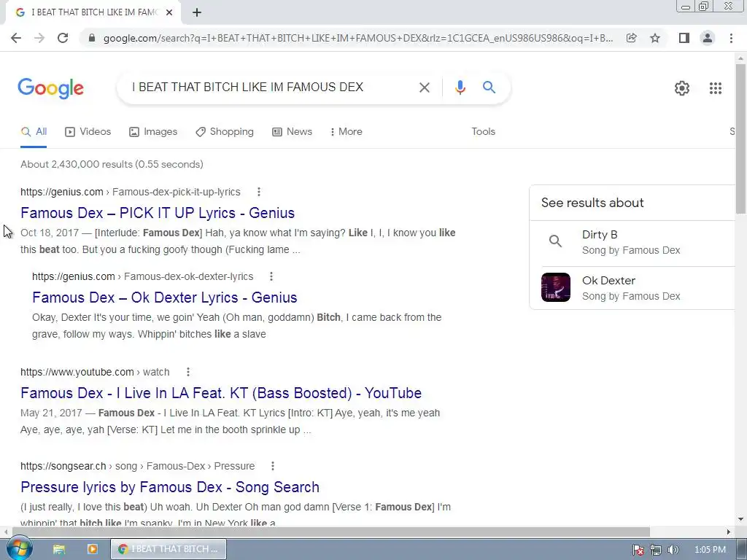The width and height of the screenshot is (747, 560).
Task: Open Windows Explorer from the taskbar
Action: (x=58, y=549)
